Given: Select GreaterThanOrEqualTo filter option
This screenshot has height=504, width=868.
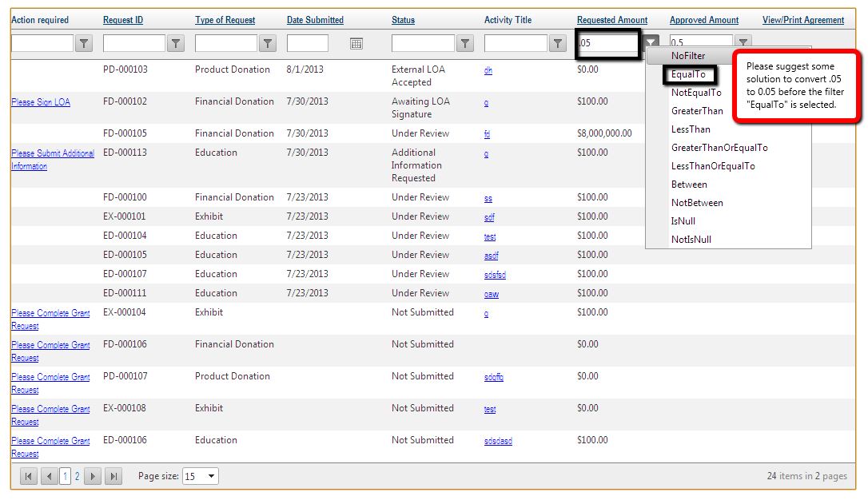Looking at the screenshot, I should [719, 148].
